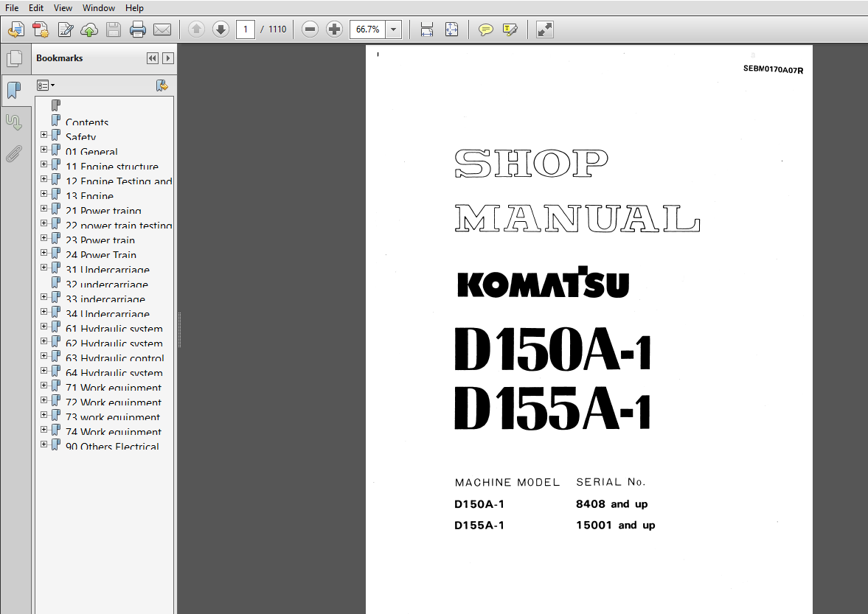Expand the 73 work equipment bookmark node
The height and width of the screenshot is (614, 868).
(x=44, y=415)
